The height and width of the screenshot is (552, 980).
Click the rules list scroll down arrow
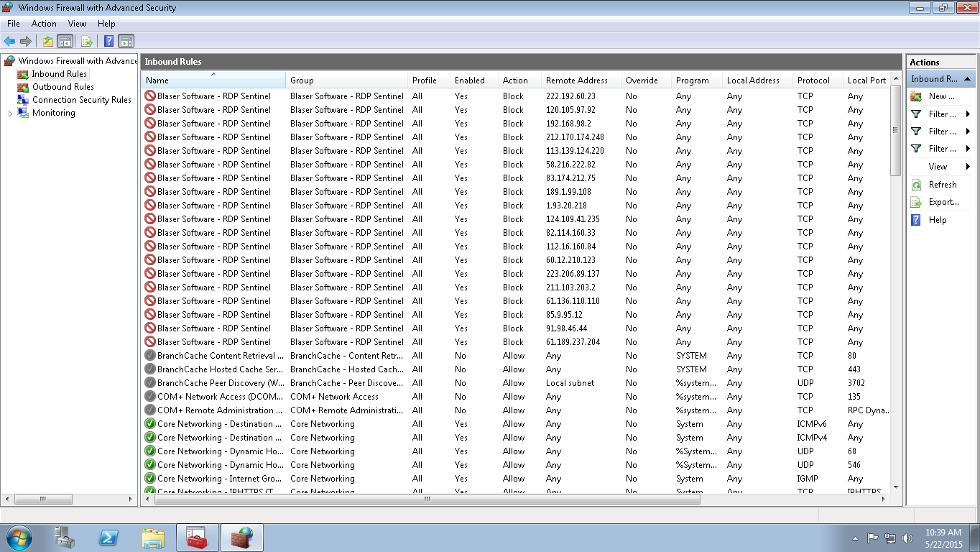point(895,487)
